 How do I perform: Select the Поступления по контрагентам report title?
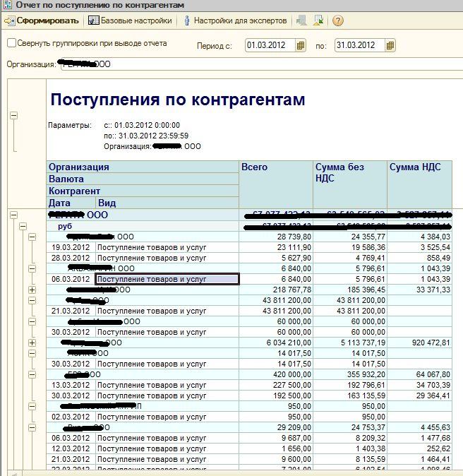pyautogui.click(x=178, y=100)
